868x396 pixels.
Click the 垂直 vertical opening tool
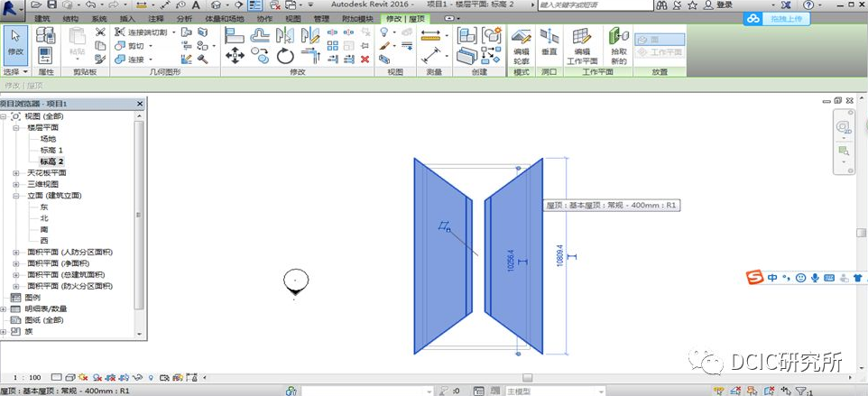pos(549,42)
